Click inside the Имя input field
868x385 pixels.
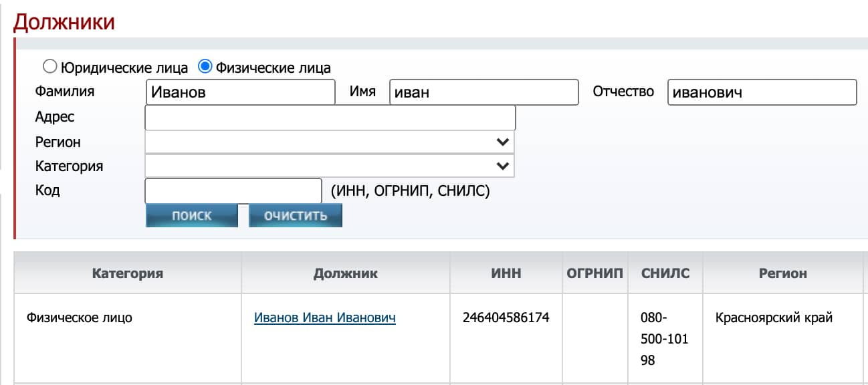[x=485, y=92]
